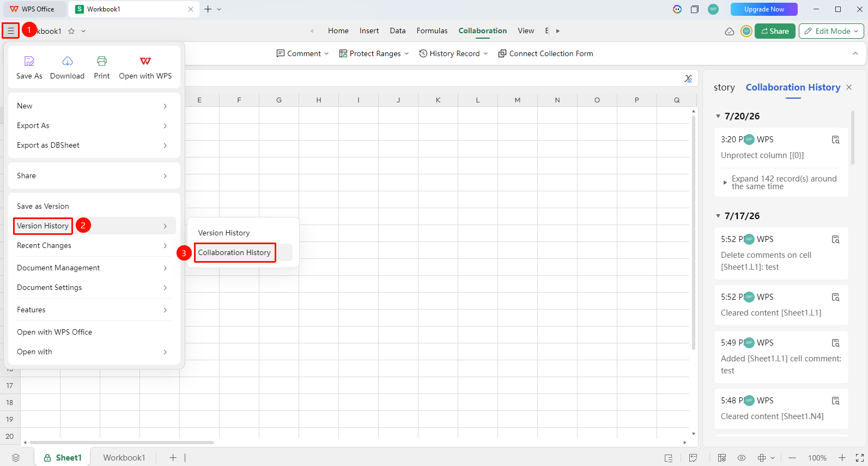This screenshot has width=868, height=466.
Task: Click the cloud sync status icon
Action: coord(730,31)
